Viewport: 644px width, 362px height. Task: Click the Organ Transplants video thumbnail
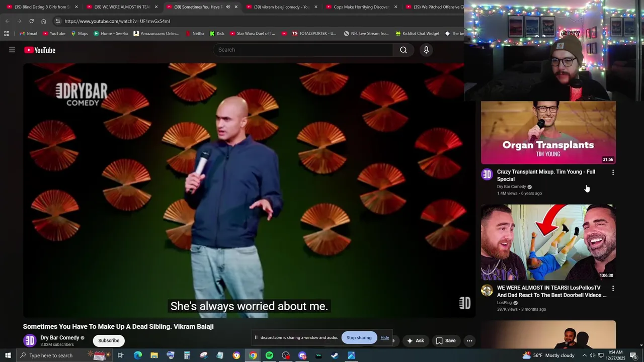tap(548, 133)
